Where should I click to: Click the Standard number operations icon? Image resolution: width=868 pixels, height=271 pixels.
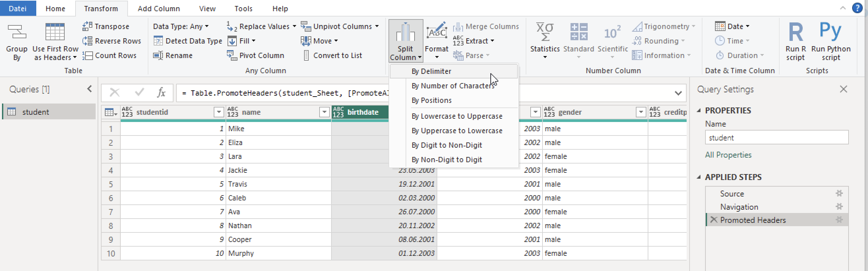tap(578, 32)
